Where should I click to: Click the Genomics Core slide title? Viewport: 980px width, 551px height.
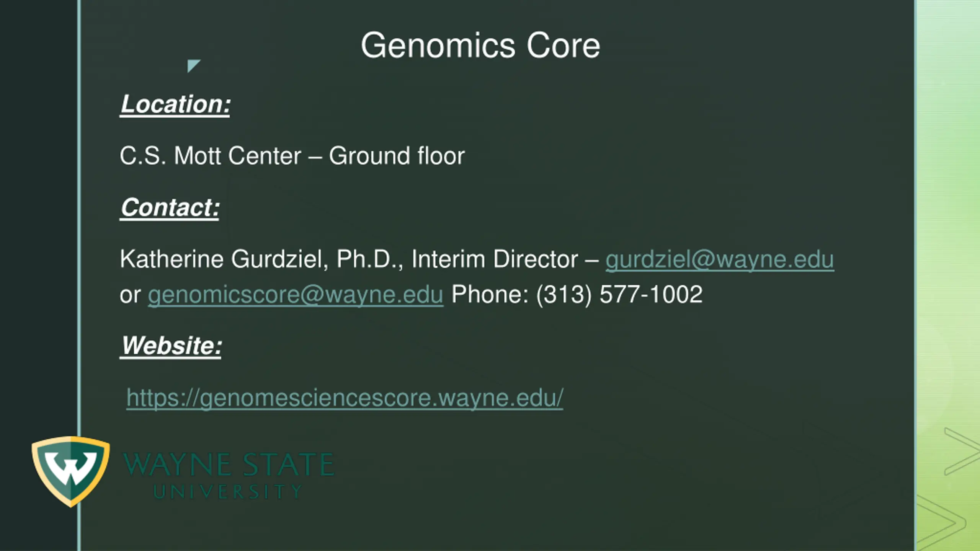(x=480, y=46)
